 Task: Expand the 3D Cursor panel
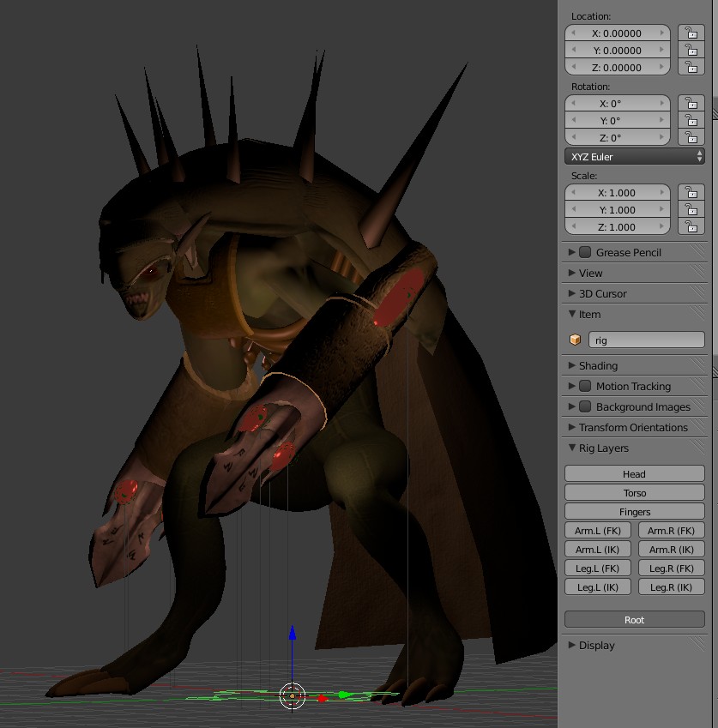point(600,293)
